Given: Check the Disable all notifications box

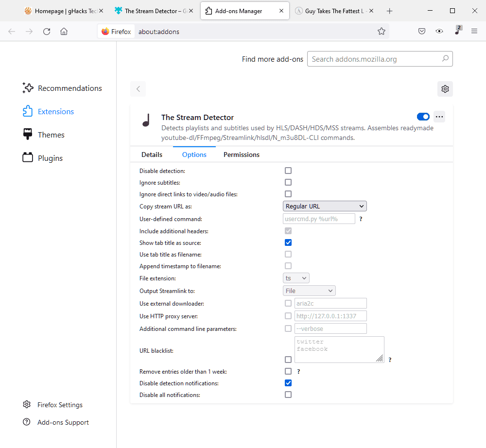Looking at the screenshot, I should (288, 395).
